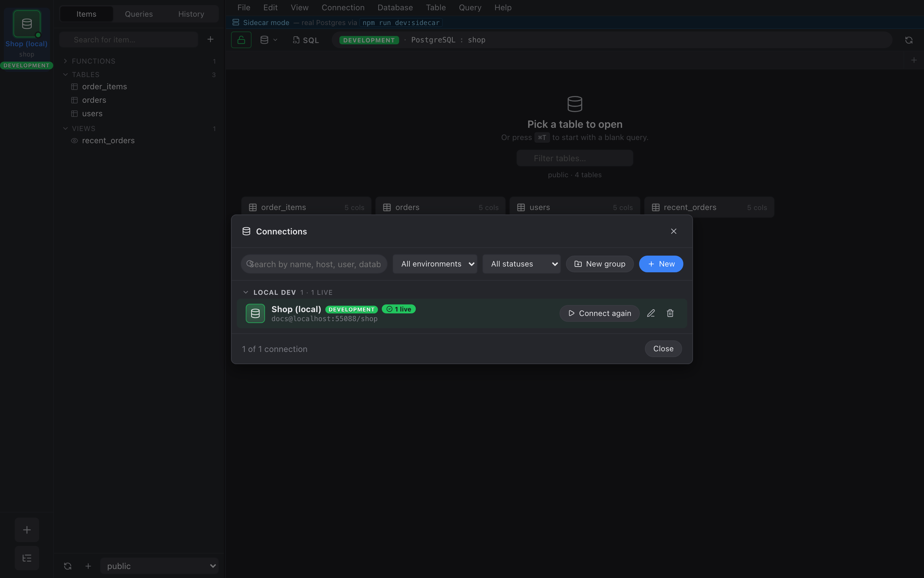
Task: Click the docs@localhost:55088/shop text
Action: [x=325, y=319]
